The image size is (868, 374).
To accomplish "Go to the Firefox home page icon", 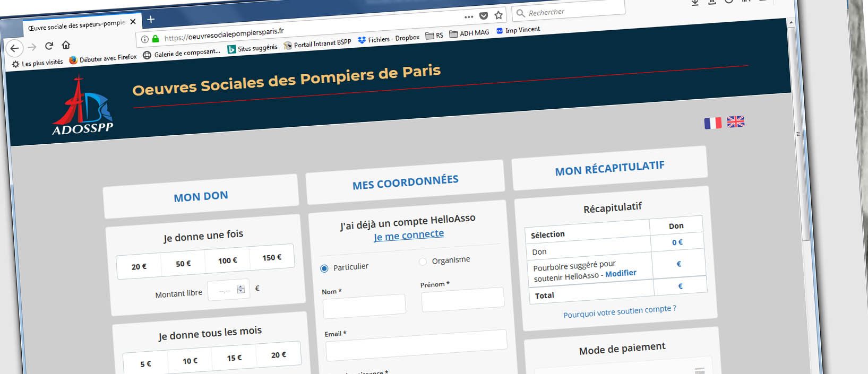I will pos(66,45).
